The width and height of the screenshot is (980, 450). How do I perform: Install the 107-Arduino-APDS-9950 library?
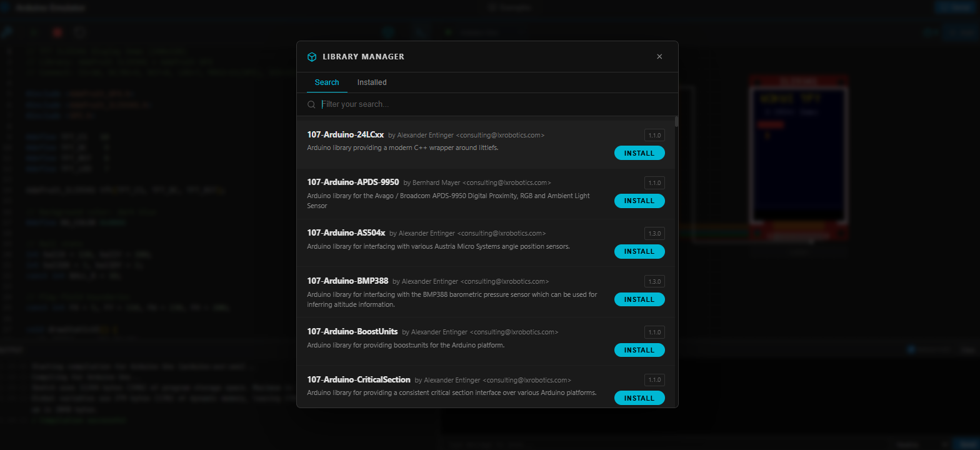click(639, 201)
